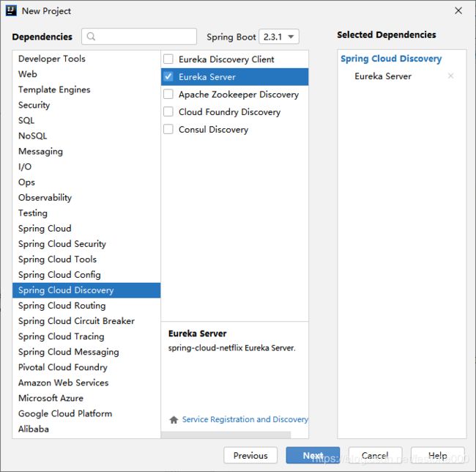Select the Web category
Image resolution: width=476 pixels, height=472 pixels.
coord(86,74)
